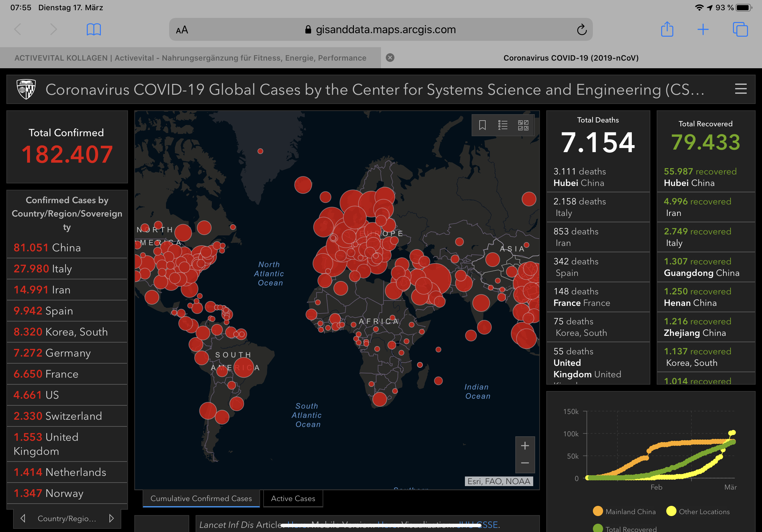Switch to Cumulative Confirmed Cases tab
The image size is (762, 532).
click(x=201, y=498)
